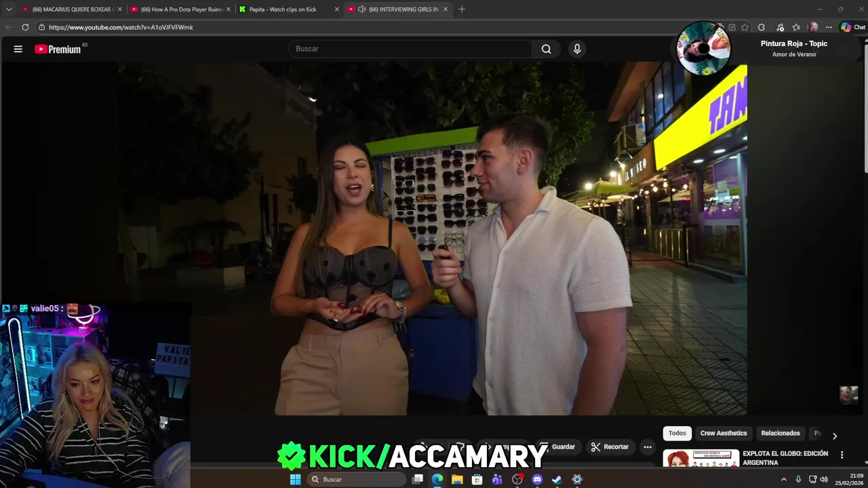Click the Pintura Roja - Topic overlay title
Screen dimensions: 868x488
[x=794, y=43]
